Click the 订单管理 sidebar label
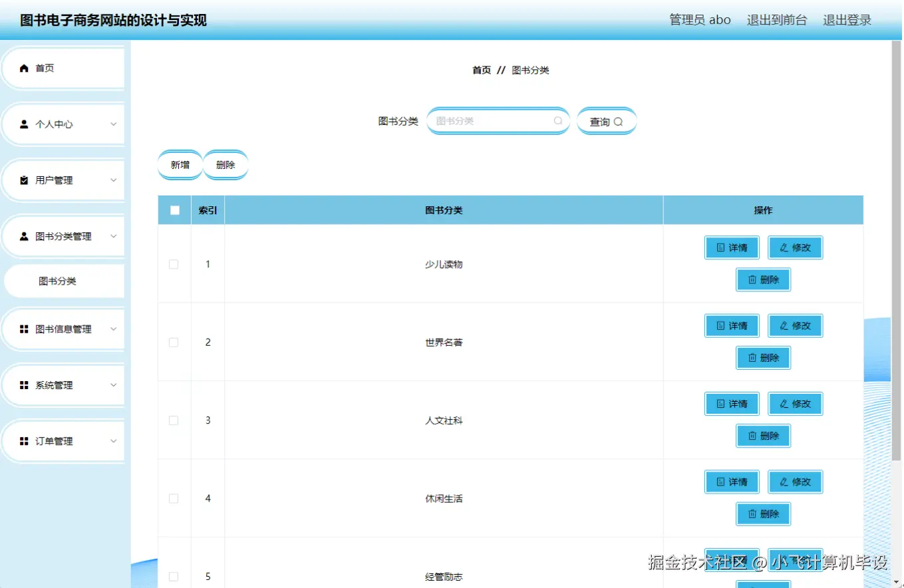Screen dimensions: 904x588 pos(54,441)
